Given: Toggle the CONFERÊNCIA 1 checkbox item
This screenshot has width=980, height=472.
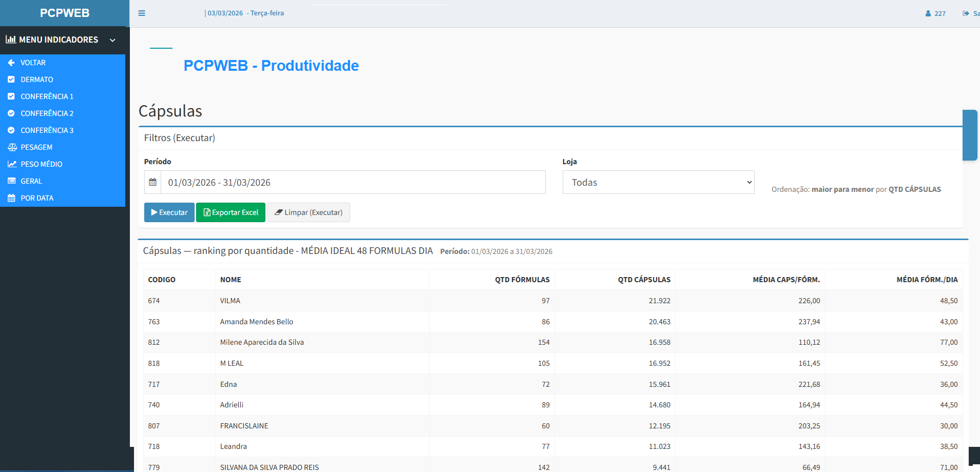Looking at the screenshot, I should (x=12, y=96).
